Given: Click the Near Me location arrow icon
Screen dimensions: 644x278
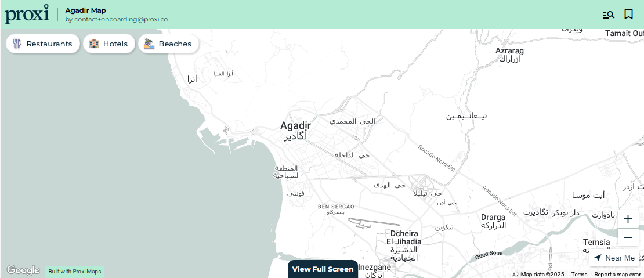Looking at the screenshot, I should point(598,258).
